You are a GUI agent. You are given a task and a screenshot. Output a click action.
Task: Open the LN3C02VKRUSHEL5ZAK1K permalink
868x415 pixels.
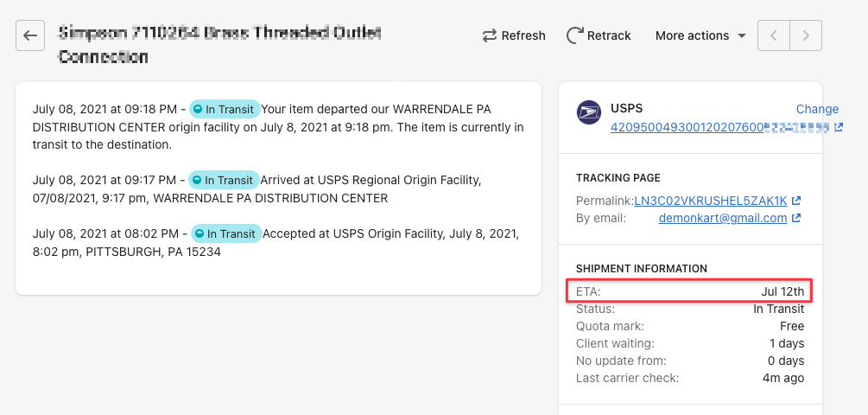coord(710,200)
